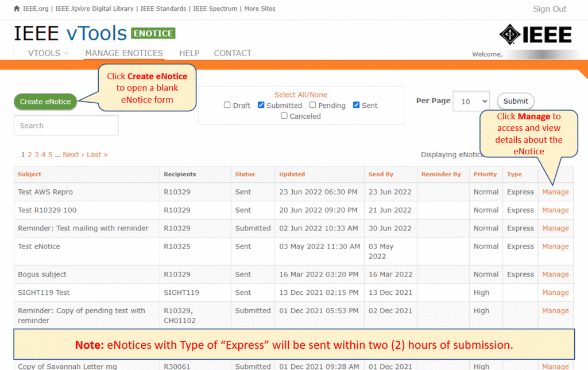Select the MANAGE ENOTICES tab
The image size is (588, 370).
click(x=123, y=53)
